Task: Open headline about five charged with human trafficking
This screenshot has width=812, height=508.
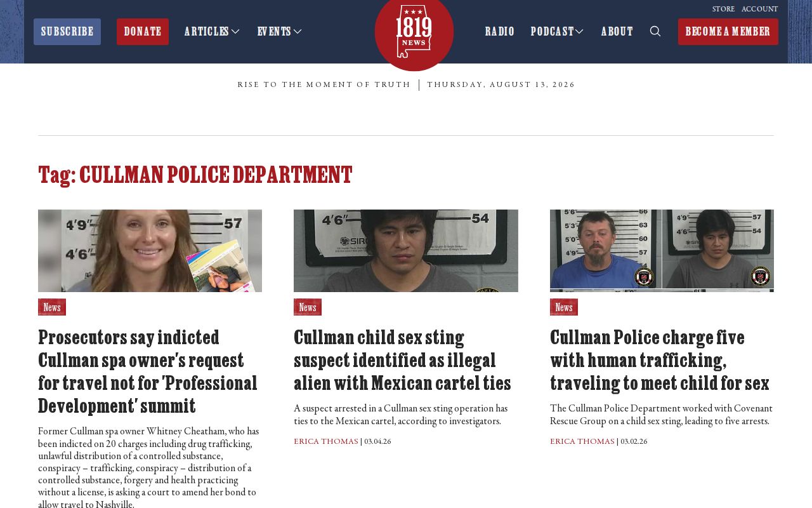Action: [660, 360]
